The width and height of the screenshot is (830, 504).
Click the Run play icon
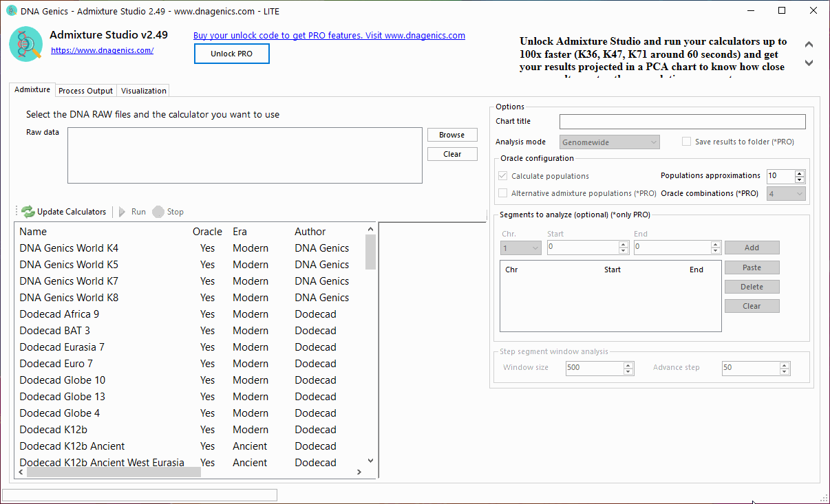click(x=122, y=211)
